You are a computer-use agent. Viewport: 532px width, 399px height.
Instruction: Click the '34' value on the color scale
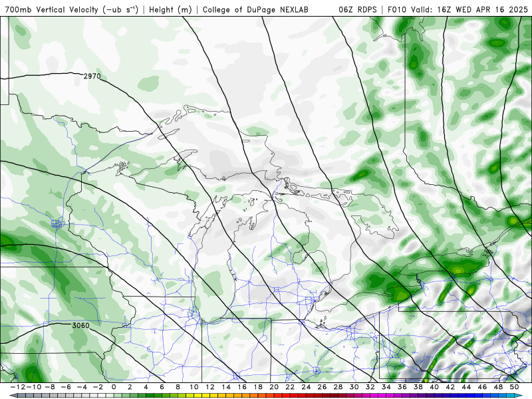pyautogui.click(x=386, y=387)
